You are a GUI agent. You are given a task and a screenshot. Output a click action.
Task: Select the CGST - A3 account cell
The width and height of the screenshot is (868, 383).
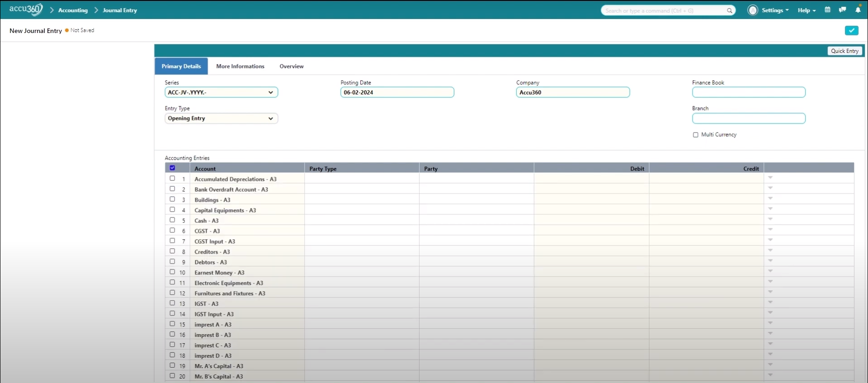(x=247, y=231)
